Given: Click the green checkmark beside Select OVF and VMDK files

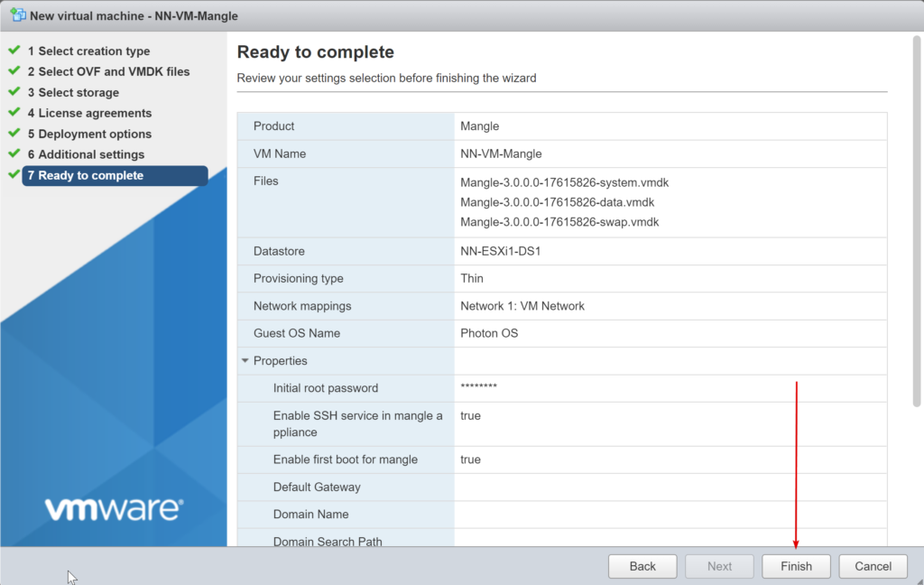Looking at the screenshot, I should [x=14, y=70].
